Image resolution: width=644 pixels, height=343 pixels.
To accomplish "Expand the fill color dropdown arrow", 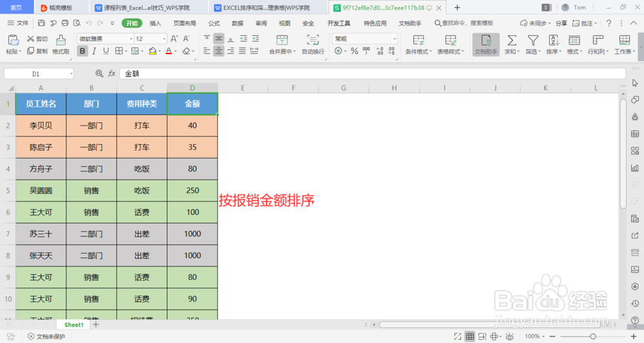I will [x=159, y=51].
